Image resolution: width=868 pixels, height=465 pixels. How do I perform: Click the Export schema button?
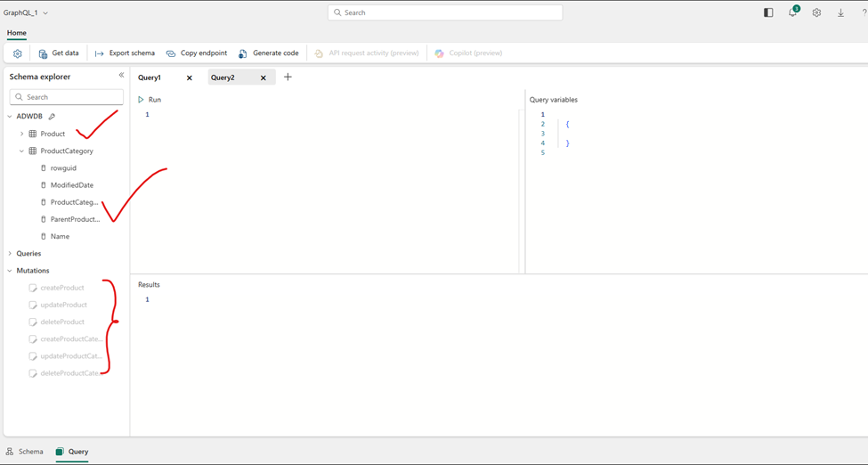tap(125, 53)
